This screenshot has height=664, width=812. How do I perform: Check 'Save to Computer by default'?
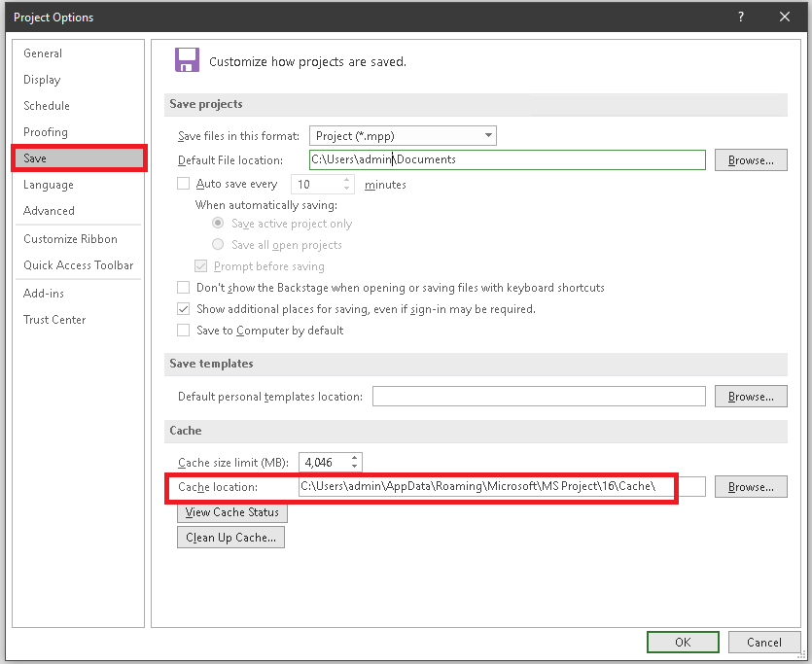[183, 330]
